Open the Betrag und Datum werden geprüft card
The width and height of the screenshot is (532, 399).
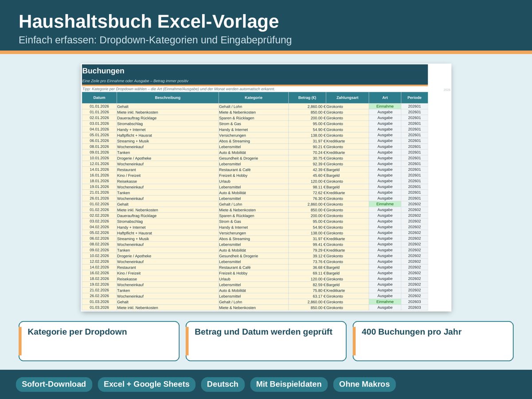(266, 341)
